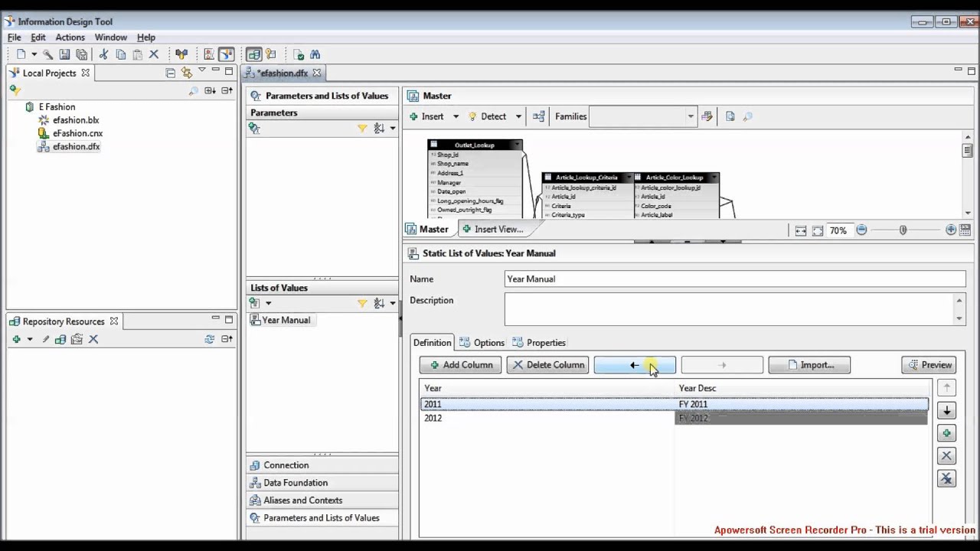Switch to the Properties tab
Screen dimensions: 980x551
coord(539,343)
